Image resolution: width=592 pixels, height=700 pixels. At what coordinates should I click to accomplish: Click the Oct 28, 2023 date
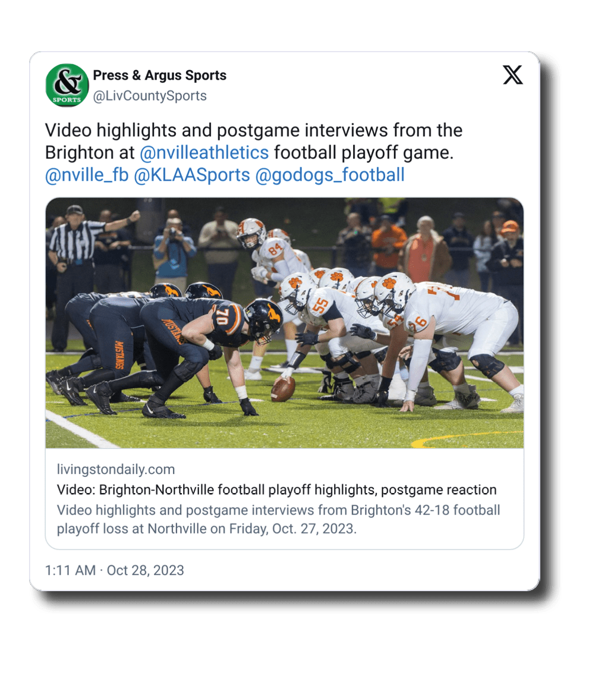(146, 570)
